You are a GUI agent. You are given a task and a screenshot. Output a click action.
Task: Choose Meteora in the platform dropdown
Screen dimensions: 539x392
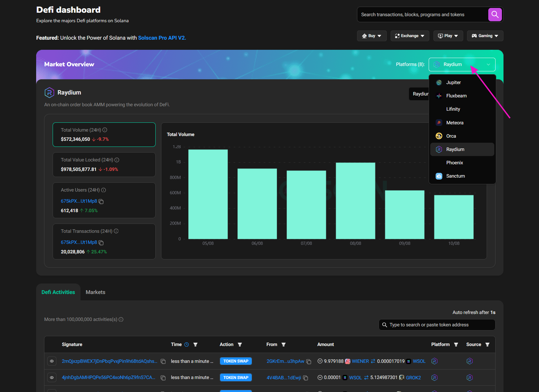[x=462, y=123]
